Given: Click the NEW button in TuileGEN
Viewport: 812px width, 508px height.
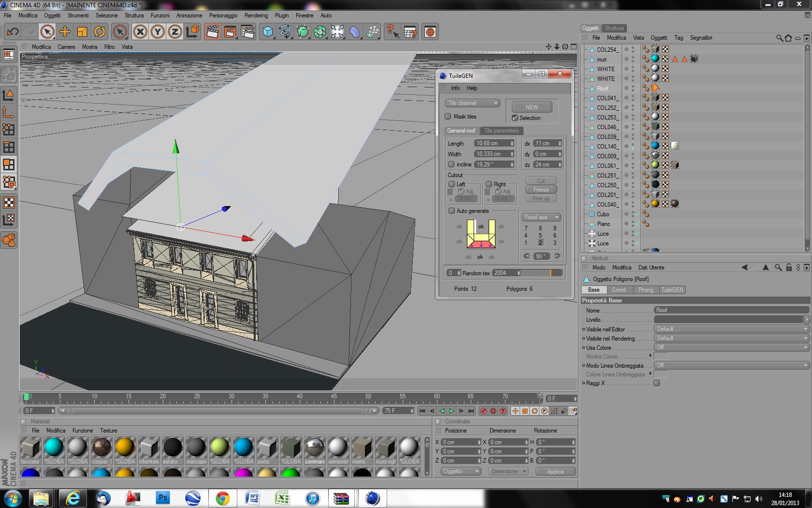Looking at the screenshot, I should (x=532, y=107).
